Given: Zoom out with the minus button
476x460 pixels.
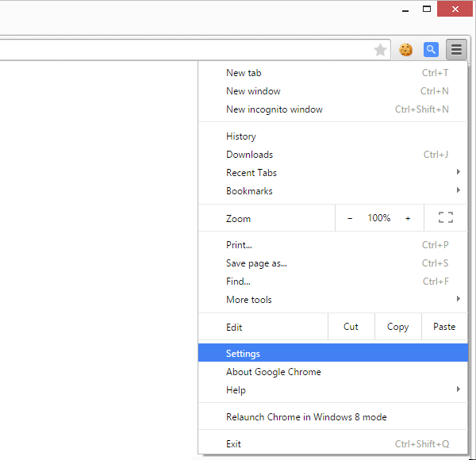Looking at the screenshot, I should 350,218.
